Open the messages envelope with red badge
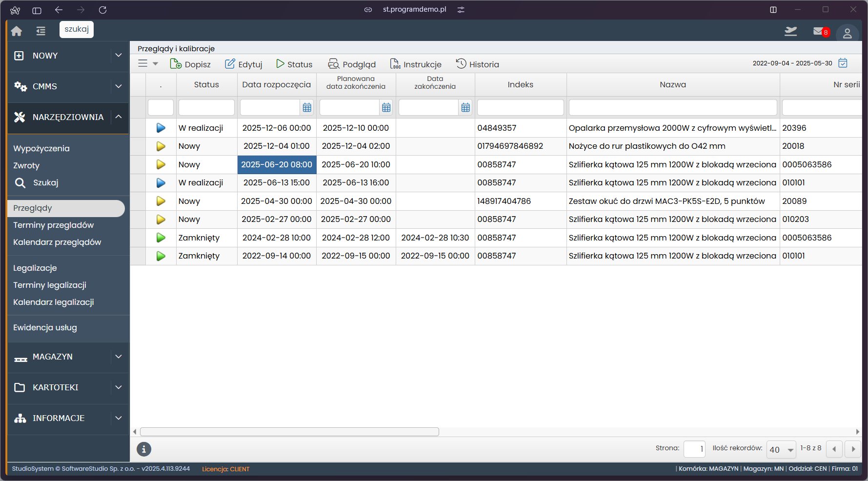This screenshot has height=481, width=868. [819, 31]
